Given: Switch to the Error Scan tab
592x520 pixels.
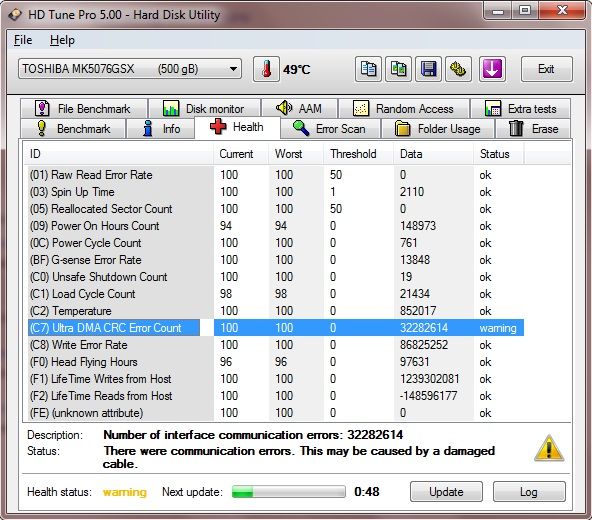Looking at the screenshot, I should 330,129.
